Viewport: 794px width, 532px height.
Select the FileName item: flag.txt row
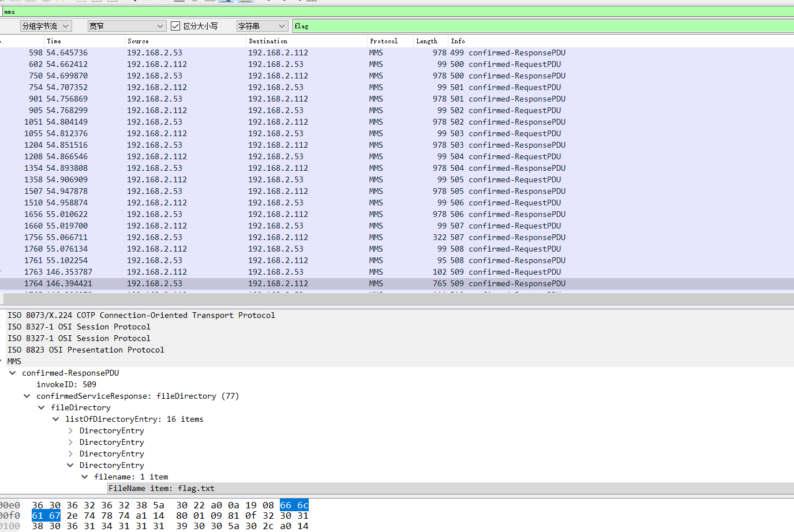coord(450,488)
